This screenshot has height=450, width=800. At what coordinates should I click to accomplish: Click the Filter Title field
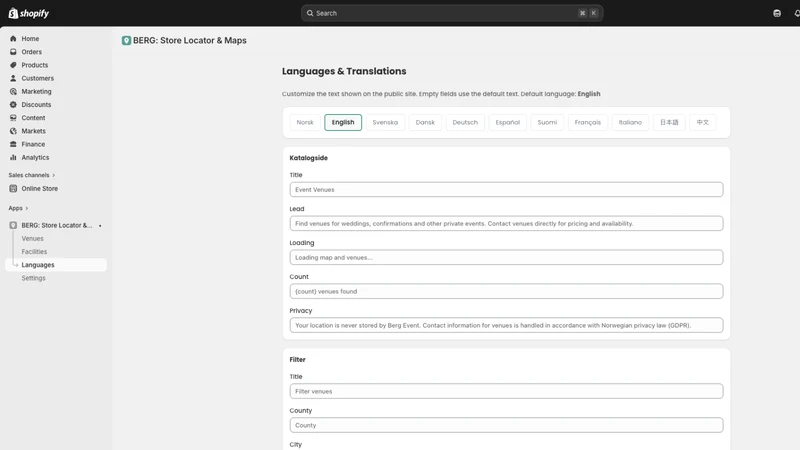(x=506, y=391)
